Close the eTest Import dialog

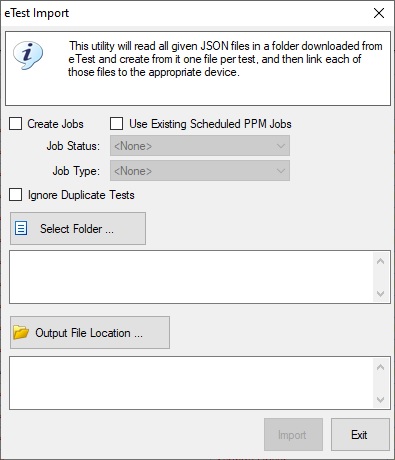[379, 13]
